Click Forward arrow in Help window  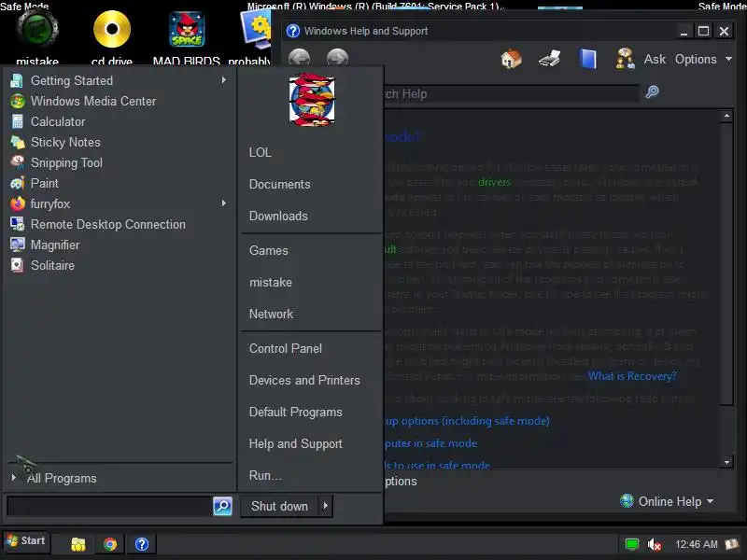pos(337,59)
